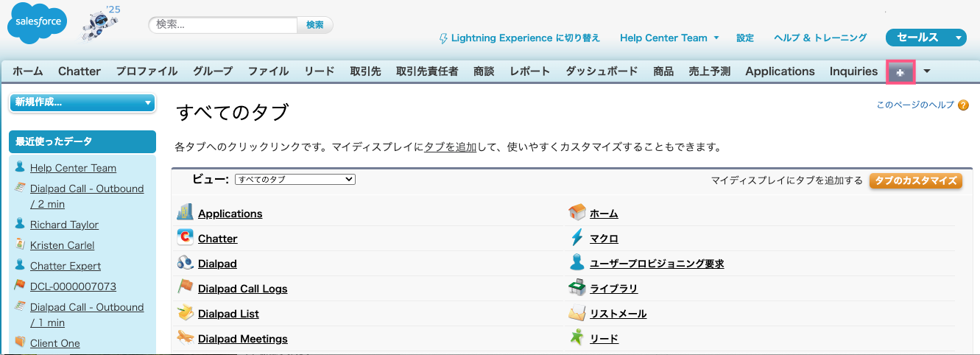Open the Kristen Carlel recent item
This screenshot has width=980, height=355.
tap(62, 245)
